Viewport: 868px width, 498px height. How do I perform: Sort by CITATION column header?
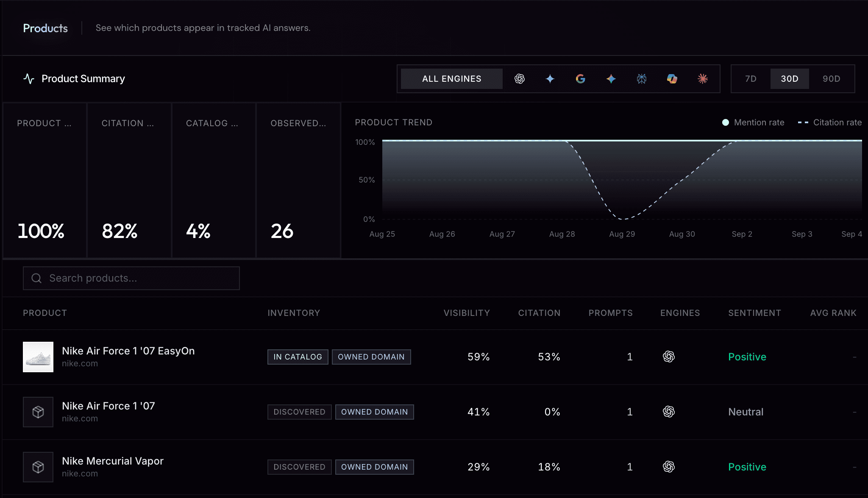[539, 313]
